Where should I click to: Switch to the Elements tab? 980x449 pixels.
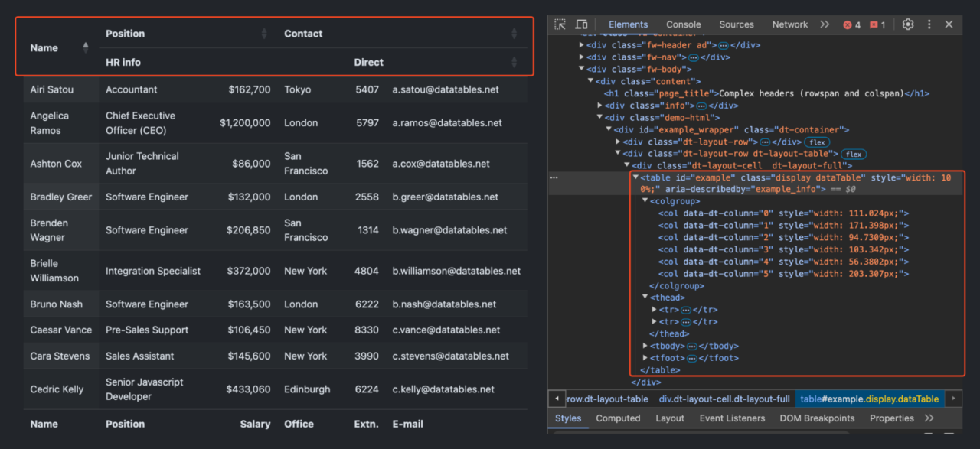(628, 24)
